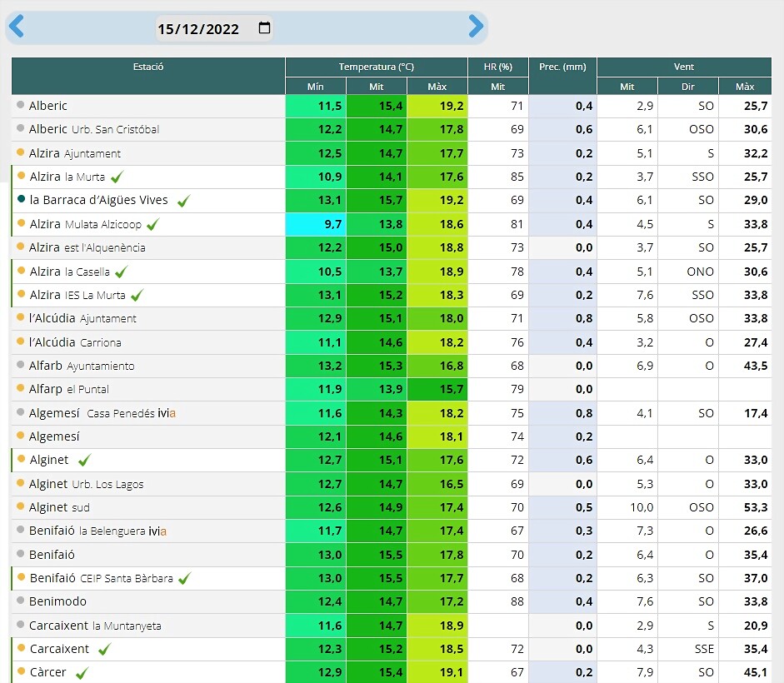Click the teal status dot for la Barraca d'Aigües Vives
Viewport: 784px width, 683px height.
point(21,199)
